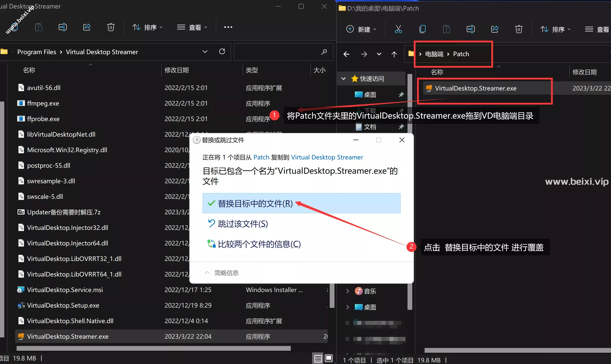The image size is (611, 364).
Task: Open 排序 sort dropdown in left window
Action: click(148, 27)
